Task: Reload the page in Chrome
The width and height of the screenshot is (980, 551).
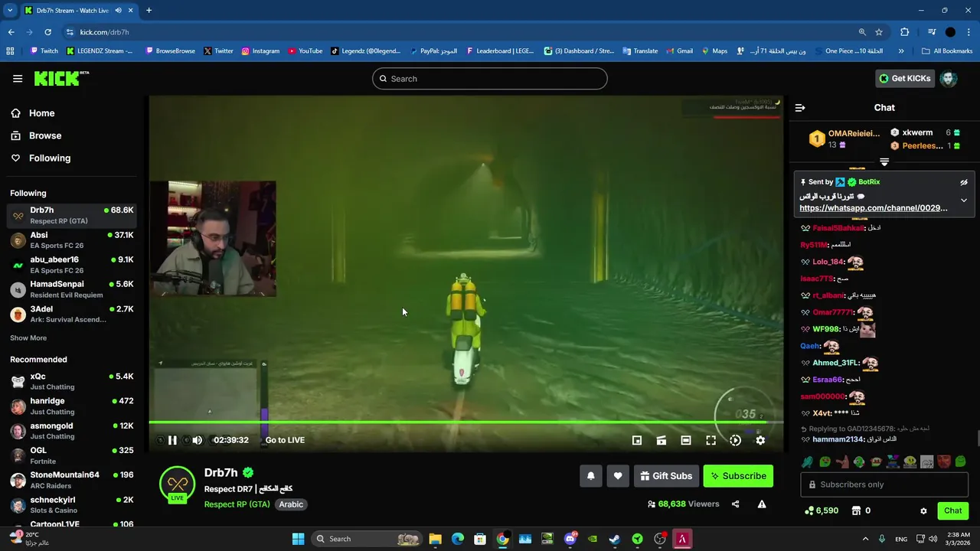Action: coord(47,32)
